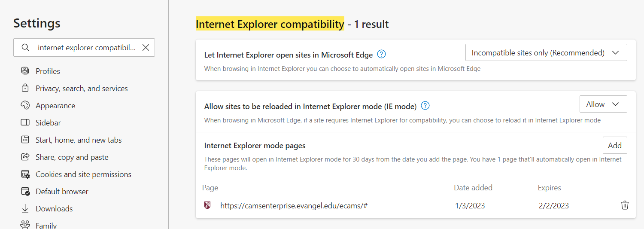Click the Profiles icon in sidebar
Screen dimensions: 644x229
25,71
